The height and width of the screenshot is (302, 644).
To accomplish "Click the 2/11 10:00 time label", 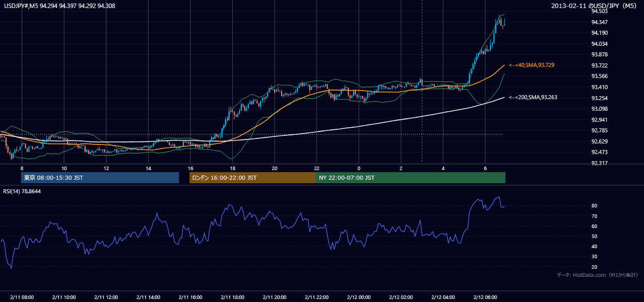I will [64, 297].
